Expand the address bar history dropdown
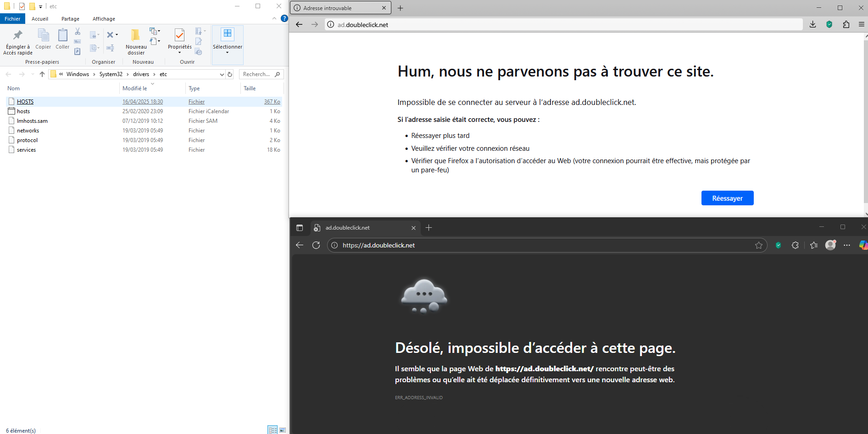868x434 pixels. (222, 74)
